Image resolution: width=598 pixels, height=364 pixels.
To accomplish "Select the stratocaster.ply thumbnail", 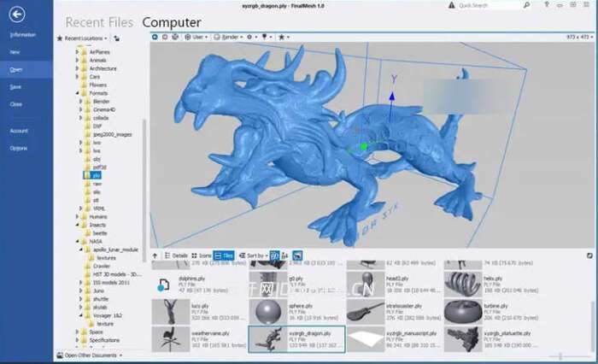I will pos(366,312).
